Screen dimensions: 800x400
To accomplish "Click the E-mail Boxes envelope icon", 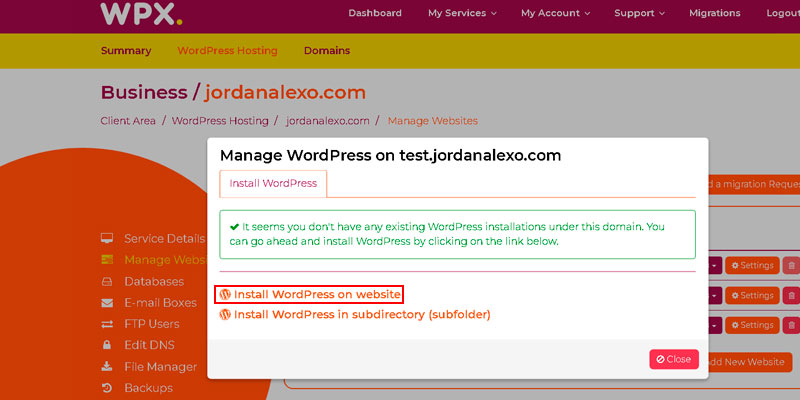I will 107,303.
